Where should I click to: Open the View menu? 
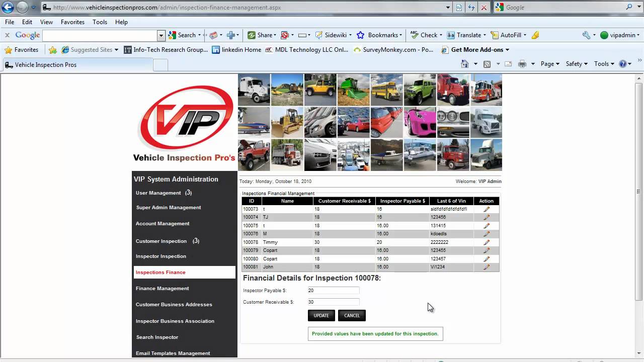46,22
